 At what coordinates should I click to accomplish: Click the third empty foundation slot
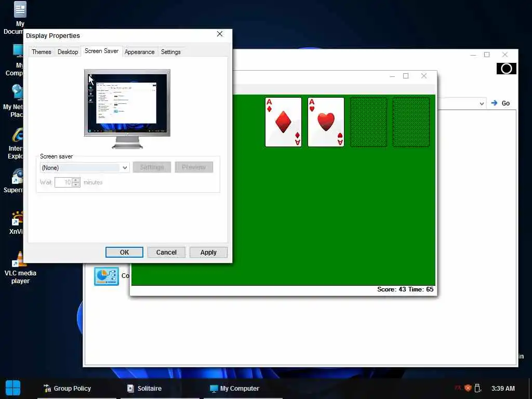[368, 122]
